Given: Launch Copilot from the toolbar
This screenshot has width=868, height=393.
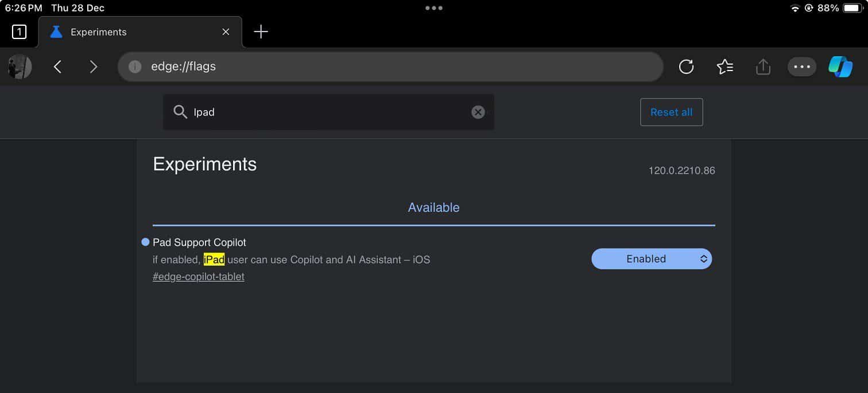Looking at the screenshot, I should click(840, 67).
